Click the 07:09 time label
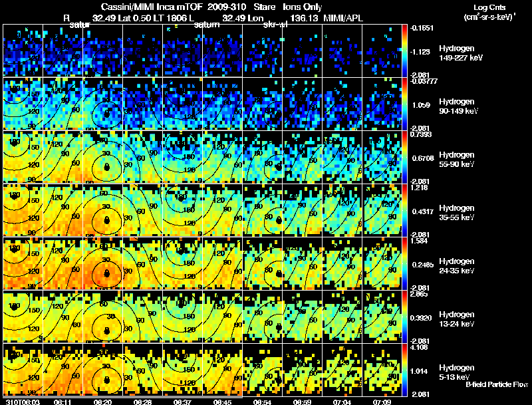532x405 pixels. [x=382, y=402]
